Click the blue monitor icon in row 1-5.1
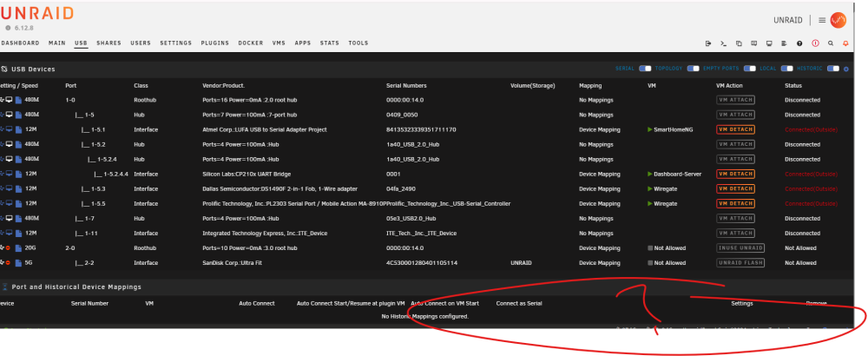The image size is (868, 356). 10,129
